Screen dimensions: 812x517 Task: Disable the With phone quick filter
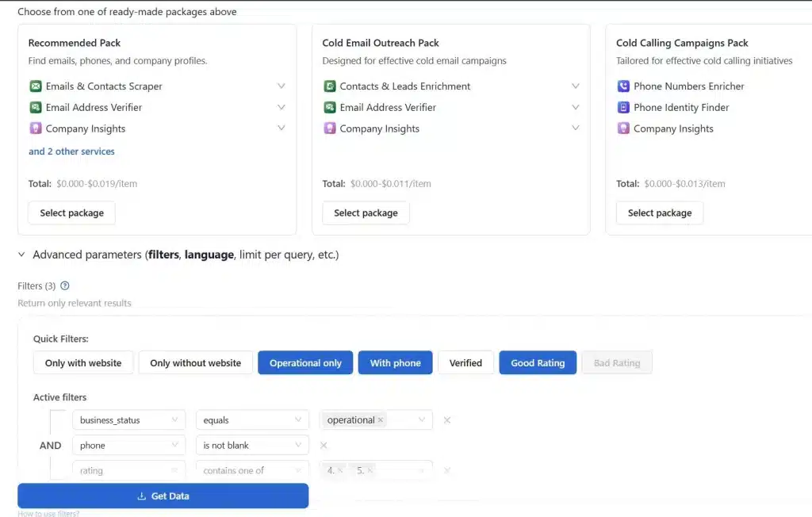395,362
